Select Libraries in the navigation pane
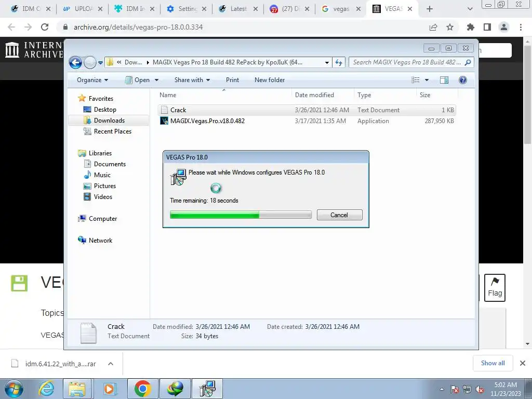 click(x=100, y=153)
